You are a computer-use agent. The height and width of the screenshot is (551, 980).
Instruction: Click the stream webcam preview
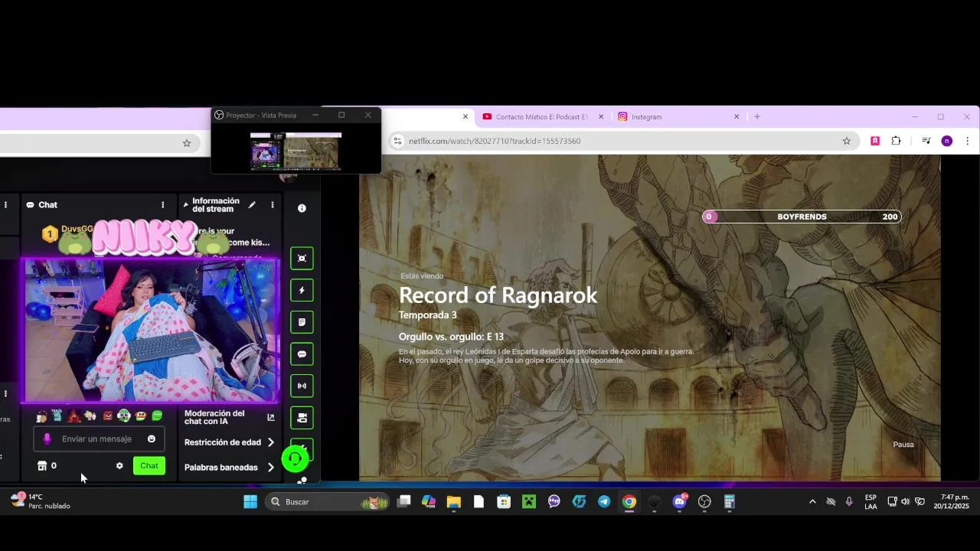151,330
